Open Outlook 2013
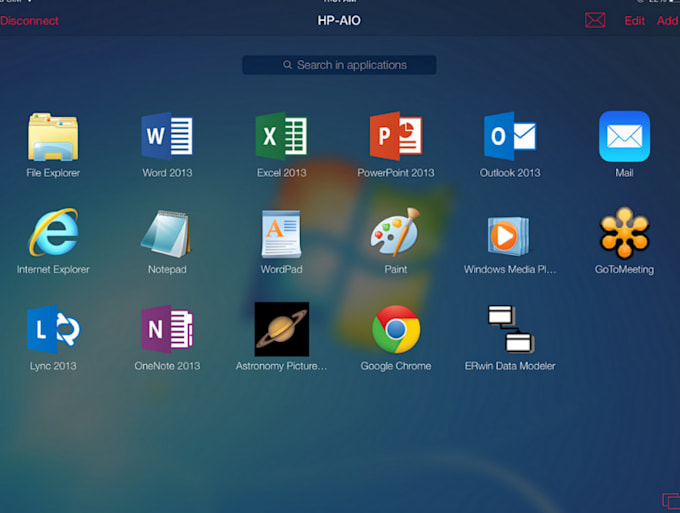The height and width of the screenshot is (513, 680). click(x=510, y=137)
